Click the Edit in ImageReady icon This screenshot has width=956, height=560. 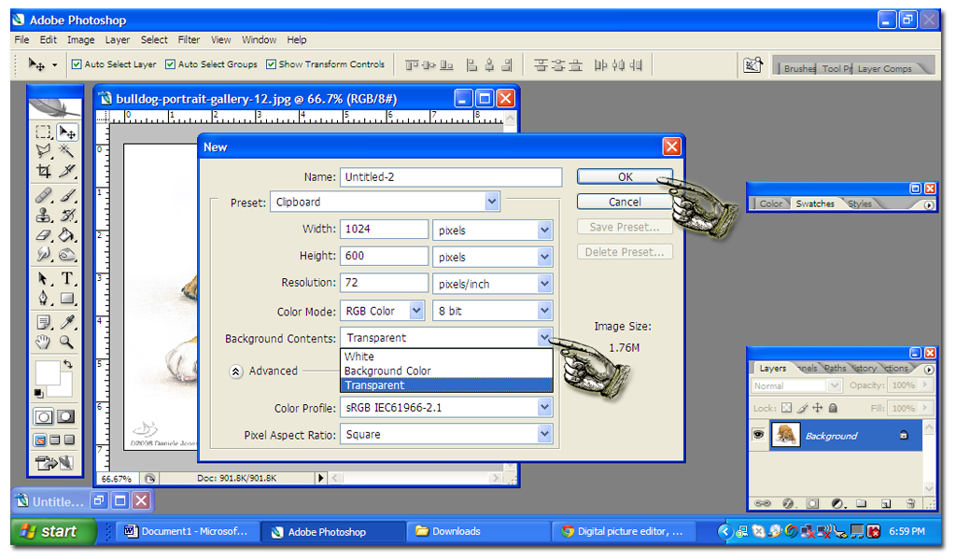[x=53, y=464]
